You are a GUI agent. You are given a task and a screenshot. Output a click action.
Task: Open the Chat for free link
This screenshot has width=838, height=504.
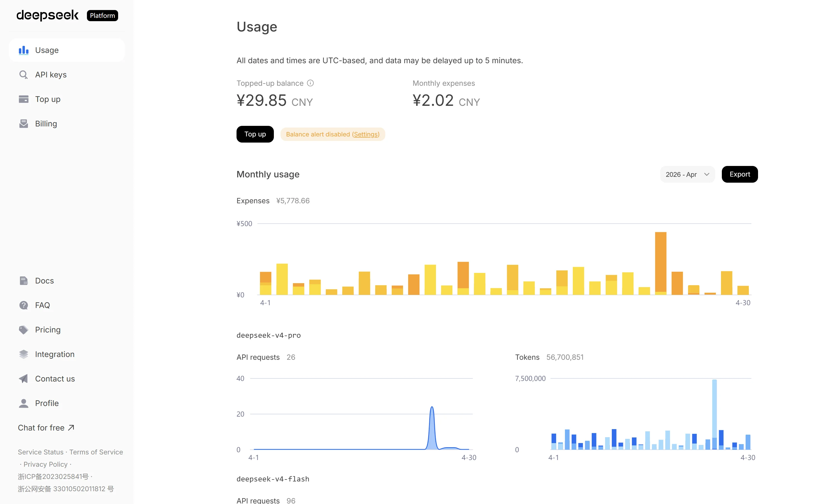[46, 428]
